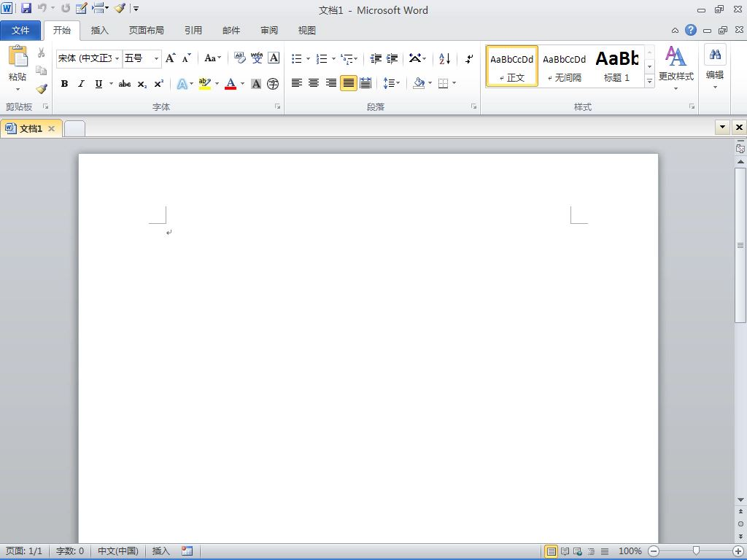Apply strikethrough with abc icon

pyautogui.click(x=124, y=84)
